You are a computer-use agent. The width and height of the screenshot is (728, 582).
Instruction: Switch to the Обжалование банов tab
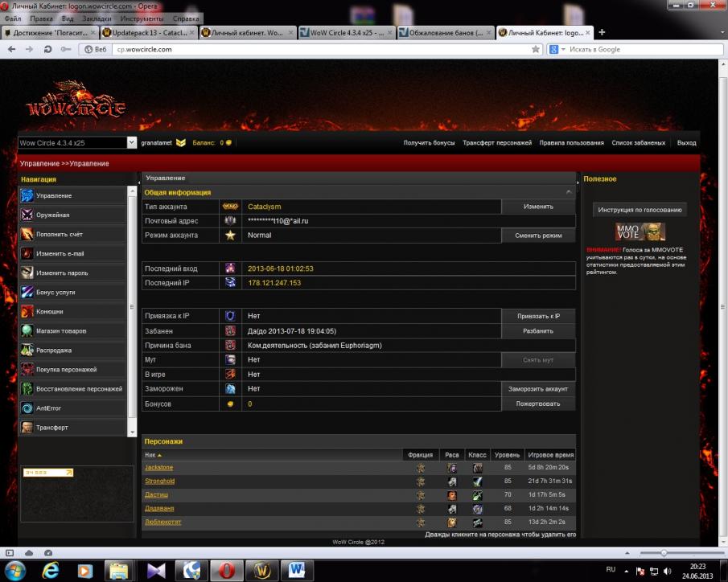[446, 33]
